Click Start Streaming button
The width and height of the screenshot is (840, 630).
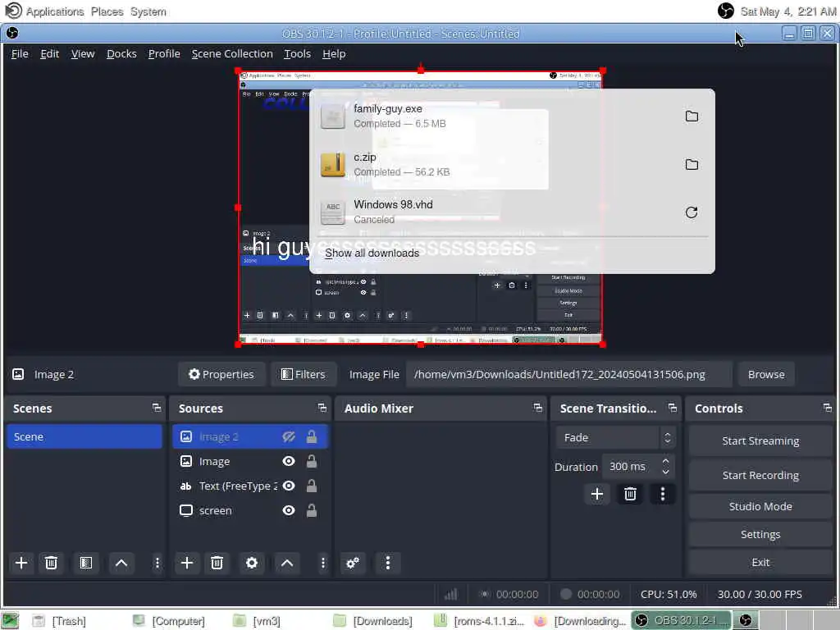[760, 441]
